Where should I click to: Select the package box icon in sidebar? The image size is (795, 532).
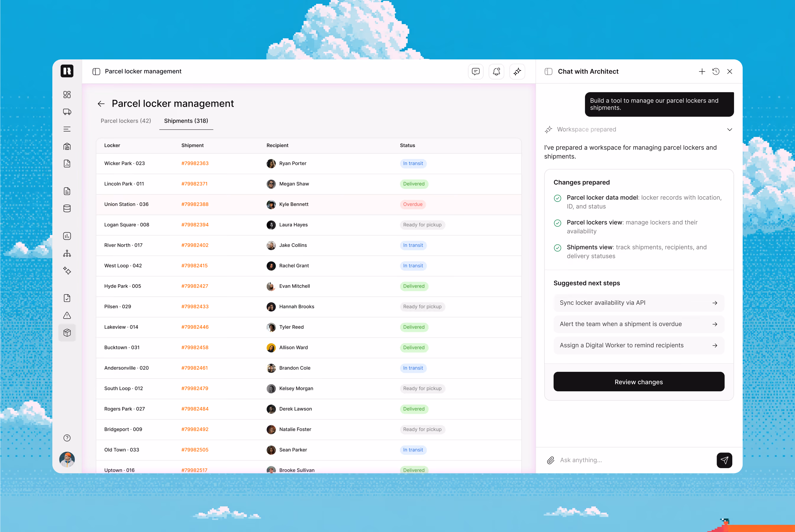coord(67,333)
